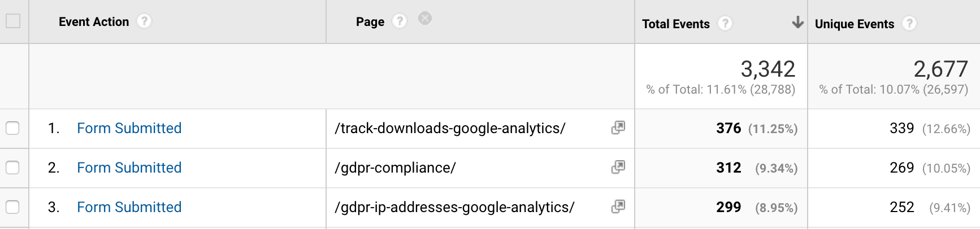Click help icon next to Event Action
The image size is (980, 229).
[144, 21]
